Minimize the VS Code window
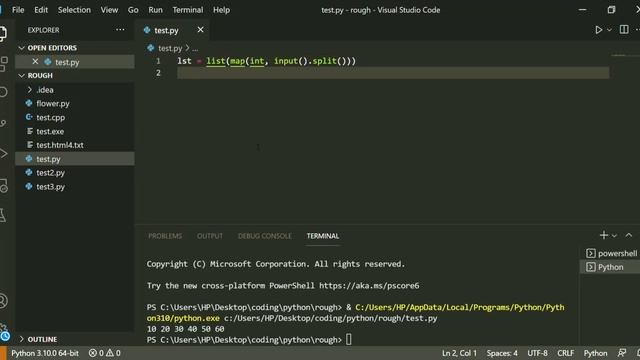Image resolution: width=640 pixels, height=360 pixels. 582,10
